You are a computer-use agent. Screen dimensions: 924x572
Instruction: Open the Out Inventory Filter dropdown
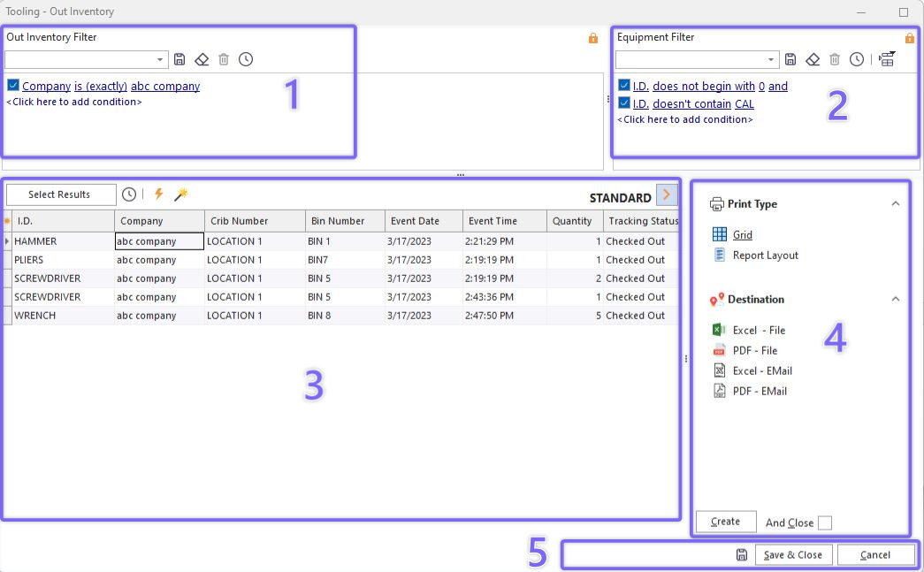click(161, 59)
